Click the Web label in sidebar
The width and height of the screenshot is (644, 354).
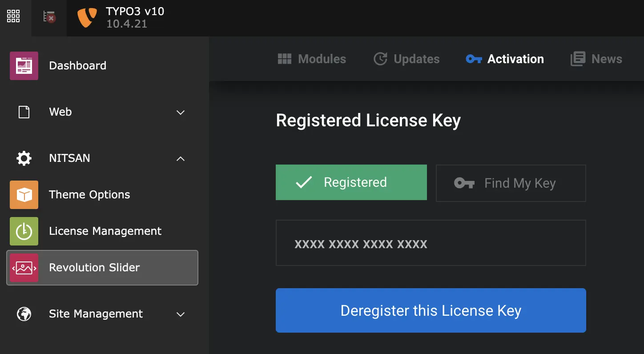(60, 112)
